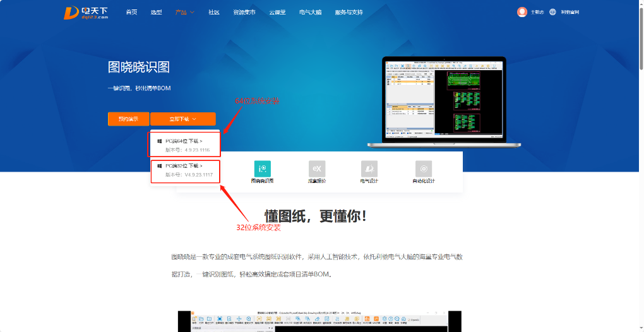This screenshot has height=332, width=644.
Task: Click the PC端32位 下载 link
Action: 184,166
